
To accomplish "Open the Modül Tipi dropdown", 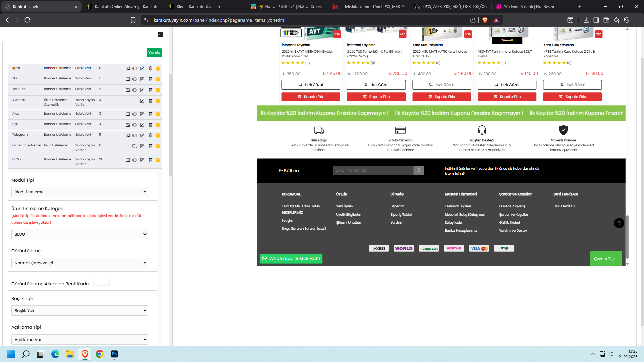I will [x=79, y=192].
